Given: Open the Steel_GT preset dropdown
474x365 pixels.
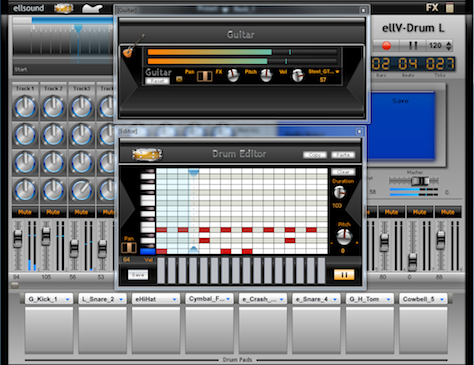Looking at the screenshot, I should [324, 72].
